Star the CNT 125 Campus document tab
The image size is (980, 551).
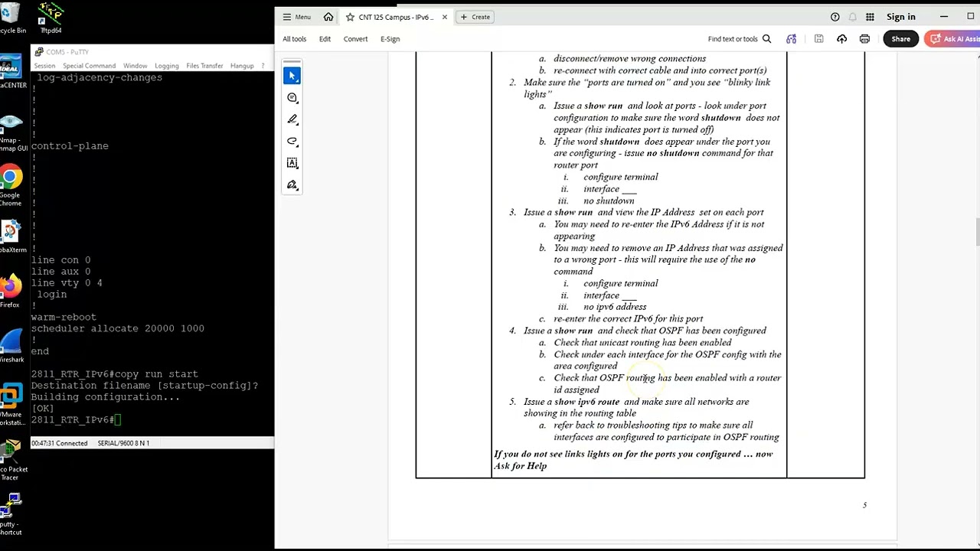[x=350, y=17]
